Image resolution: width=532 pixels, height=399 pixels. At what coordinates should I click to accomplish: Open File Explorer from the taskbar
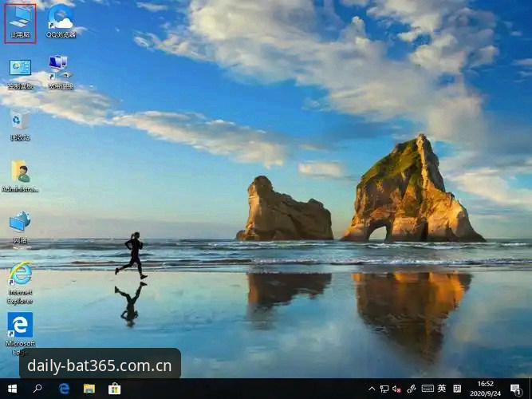(x=89, y=389)
